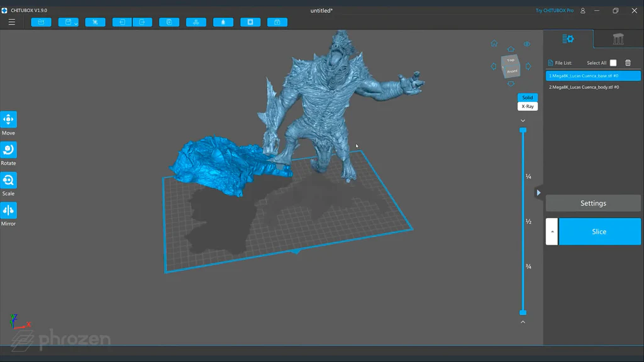Screen dimensions: 644x362
Task: Expand the Slice button options with the up arrow
Action: coord(552,231)
